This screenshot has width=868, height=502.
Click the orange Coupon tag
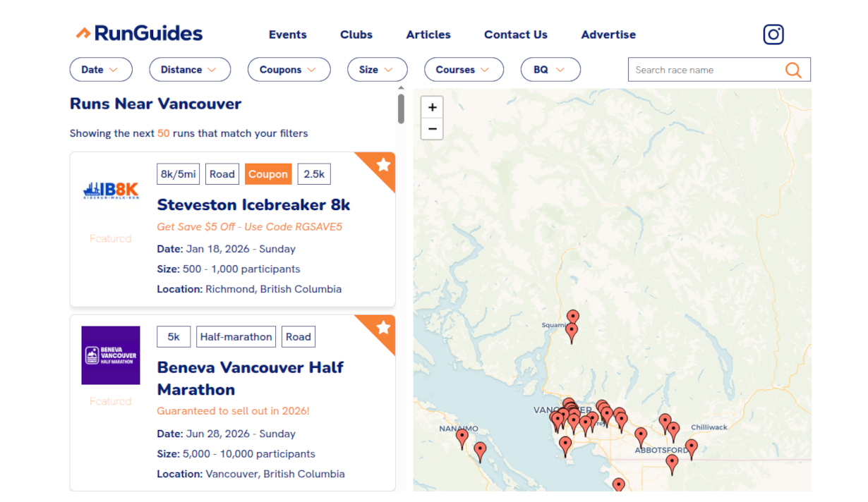click(x=268, y=174)
